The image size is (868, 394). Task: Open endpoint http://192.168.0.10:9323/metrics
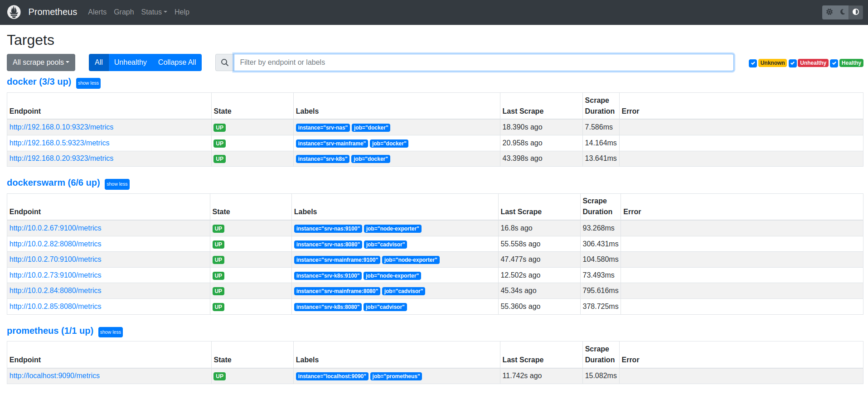(62, 127)
